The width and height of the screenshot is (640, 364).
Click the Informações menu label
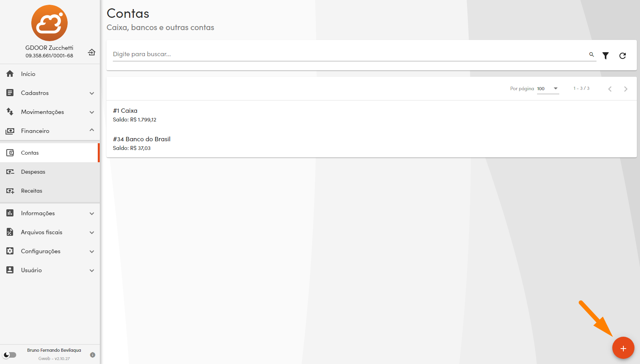pos(38,213)
